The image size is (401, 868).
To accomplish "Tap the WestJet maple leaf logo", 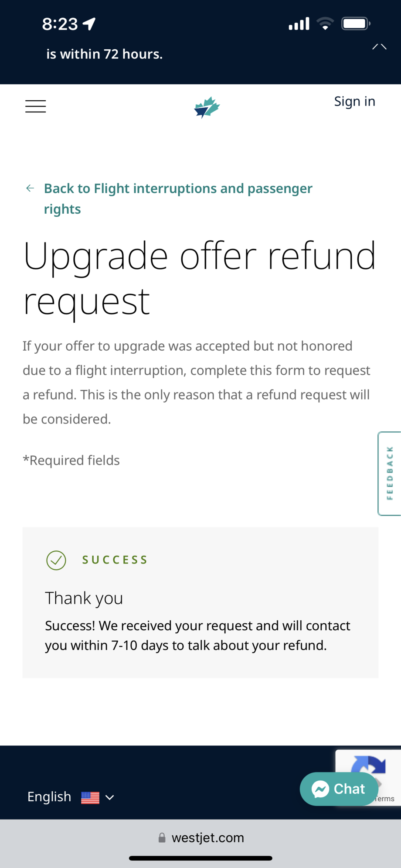I will click(207, 107).
